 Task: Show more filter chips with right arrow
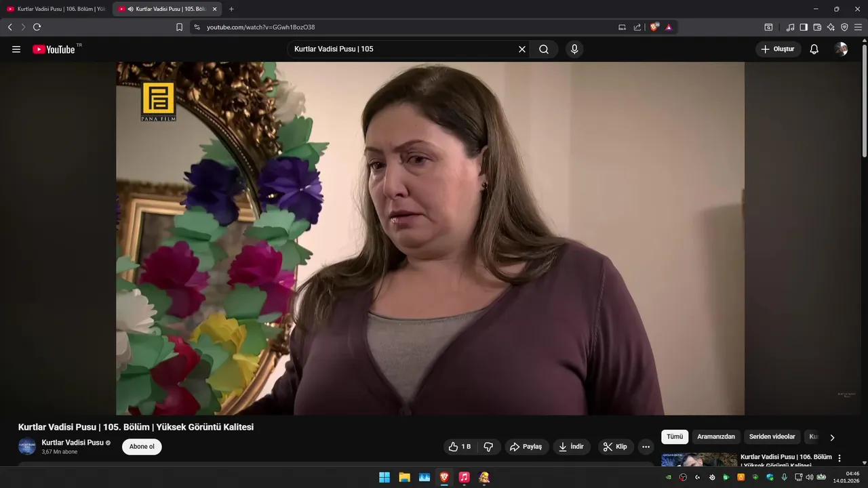click(x=832, y=437)
